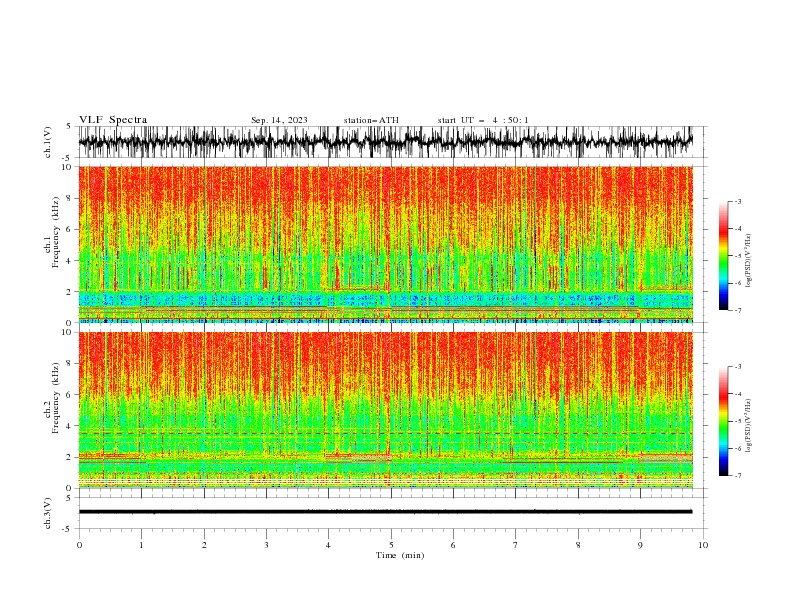
Task: Click the "start UT = 4 :50: 1" text
Action: pyautogui.click(x=483, y=120)
